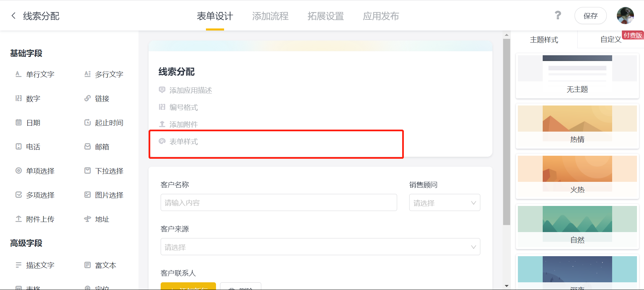The height and width of the screenshot is (290, 644).
Task: Click the 添加附件 link
Action: tap(183, 125)
